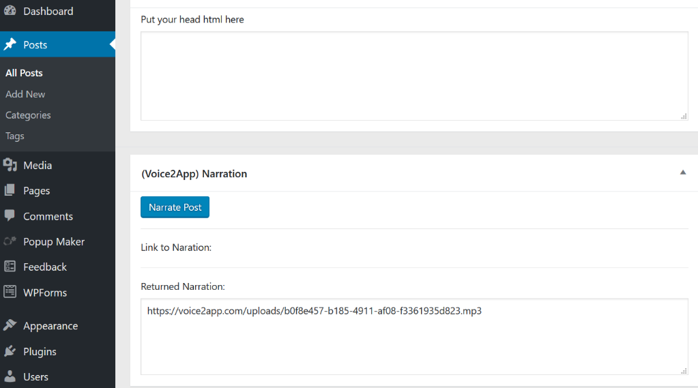Collapse the (Voice2App) Narration panel arrow

coord(683,173)
